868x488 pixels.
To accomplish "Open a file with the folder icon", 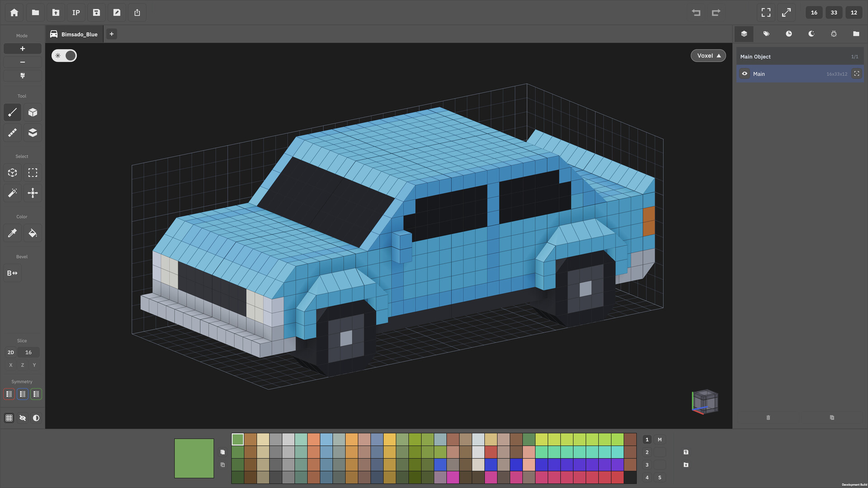I will 35,13.
